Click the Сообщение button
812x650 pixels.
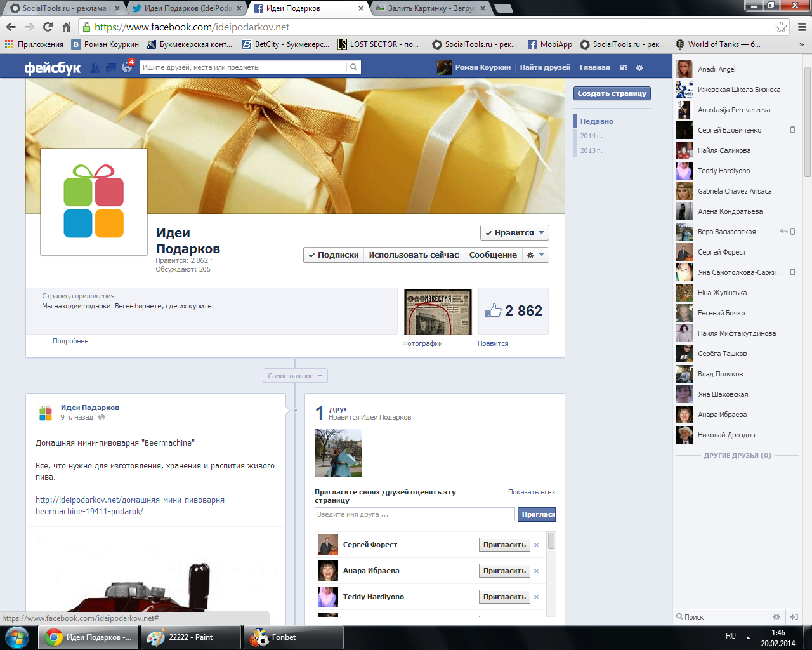[493, 255]
